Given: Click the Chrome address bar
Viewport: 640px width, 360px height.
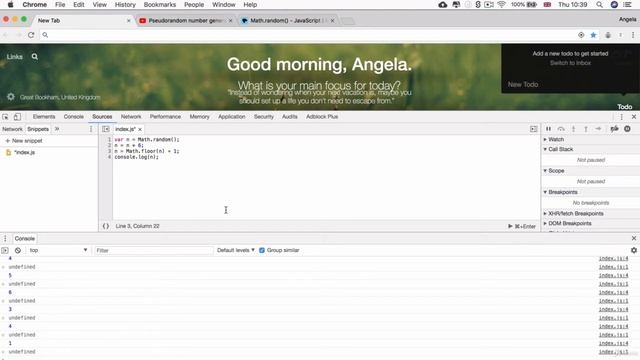Looking at the screenshot, I should pyautogui.click(x=308, y=35).
